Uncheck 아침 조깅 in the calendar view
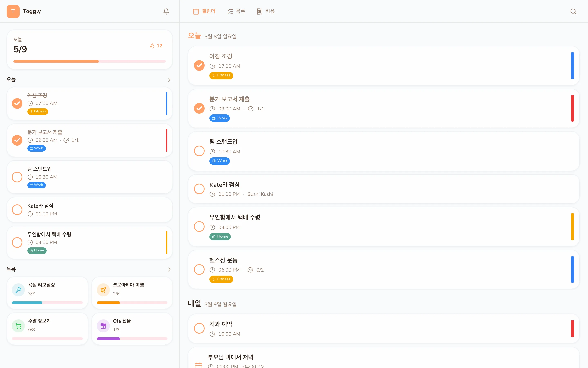 (x=199, y=66)
